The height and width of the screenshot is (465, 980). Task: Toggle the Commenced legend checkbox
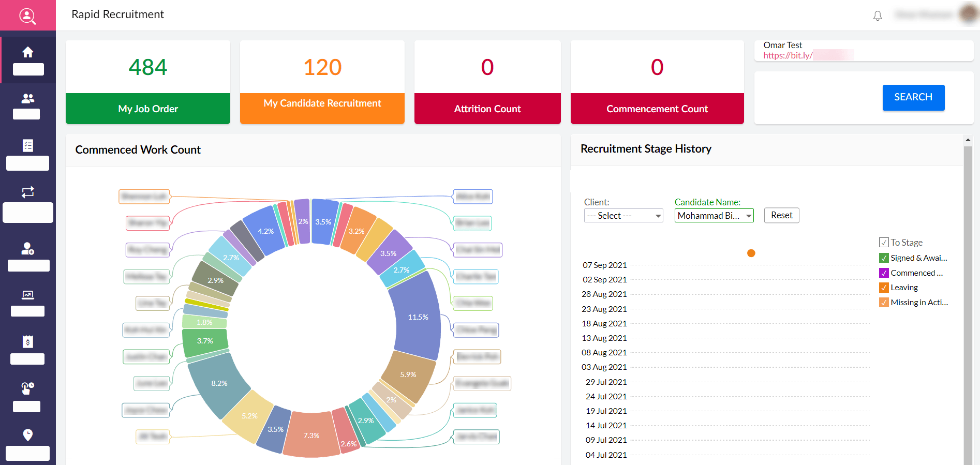[x=884, y=273]
